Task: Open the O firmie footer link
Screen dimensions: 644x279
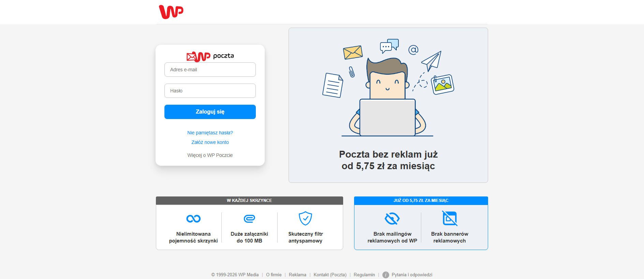Action: click(x=274, y=275)
